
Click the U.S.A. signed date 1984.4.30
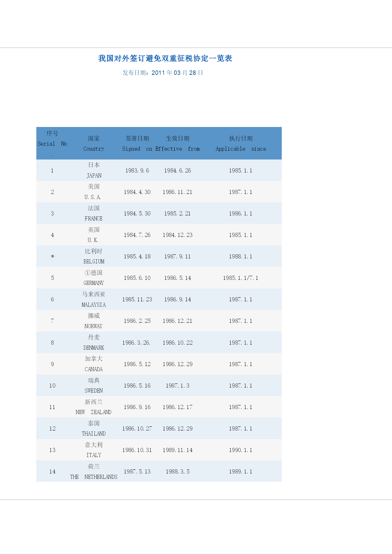[137, 192]
